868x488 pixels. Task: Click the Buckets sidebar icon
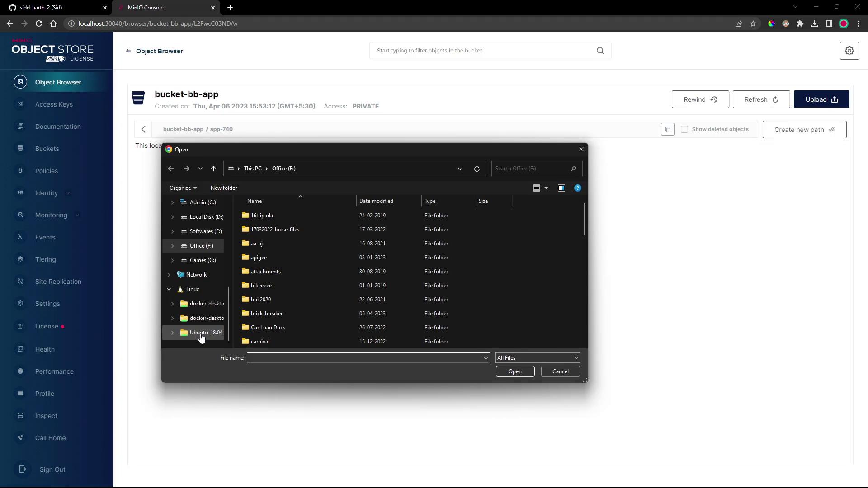(20, 149)
